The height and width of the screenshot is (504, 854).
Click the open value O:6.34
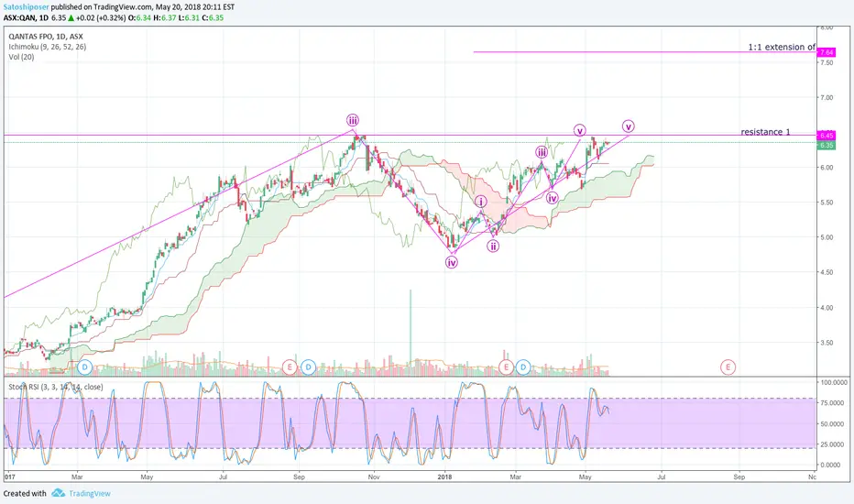[139, 17]
